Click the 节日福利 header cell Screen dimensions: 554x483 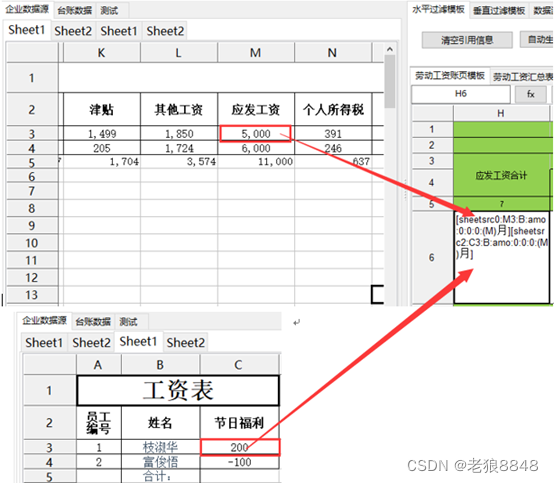(239, 423)
